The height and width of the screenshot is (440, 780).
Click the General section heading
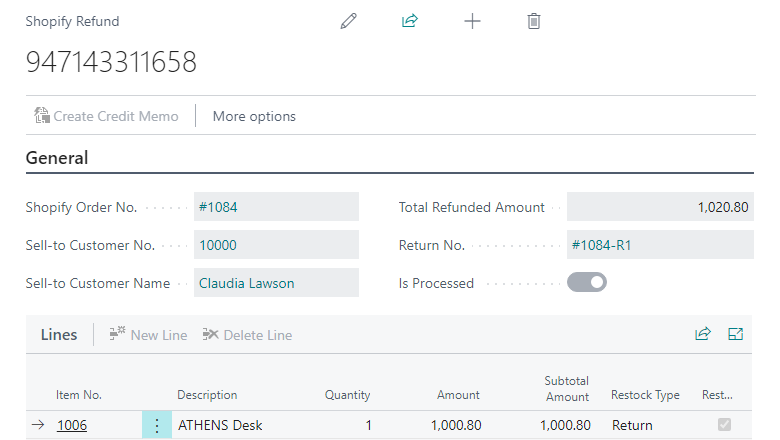click(x=57, y=158)
